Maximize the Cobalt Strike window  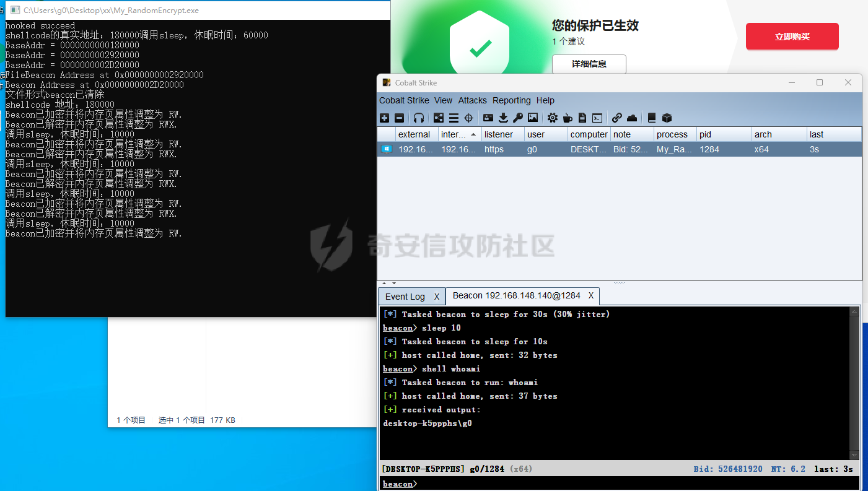820,82
